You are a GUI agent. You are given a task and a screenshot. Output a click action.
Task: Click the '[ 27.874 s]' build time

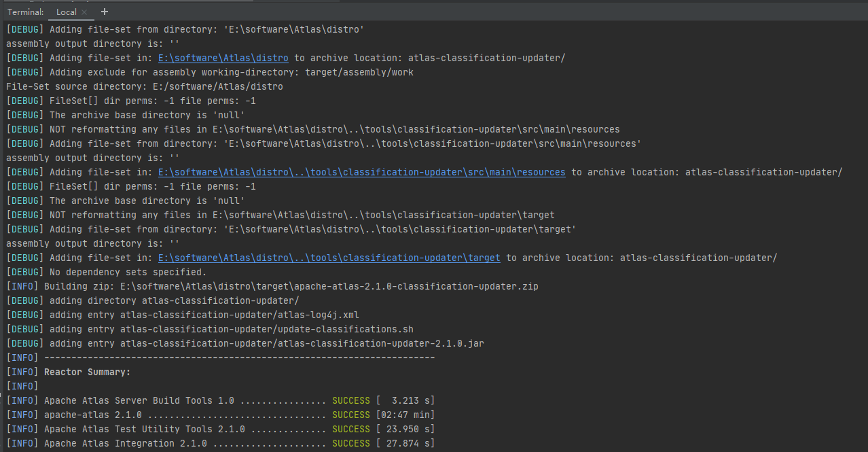point(405,443)
